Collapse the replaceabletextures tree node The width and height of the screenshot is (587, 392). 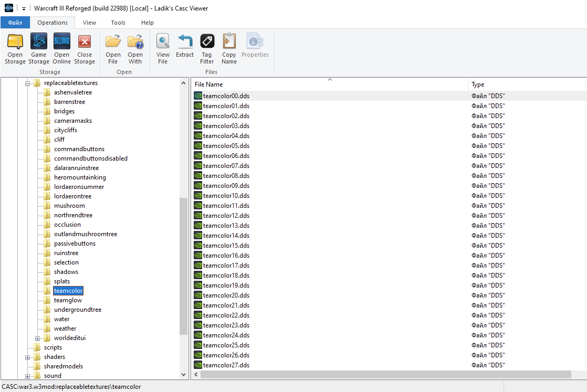(x=27, y=83)
